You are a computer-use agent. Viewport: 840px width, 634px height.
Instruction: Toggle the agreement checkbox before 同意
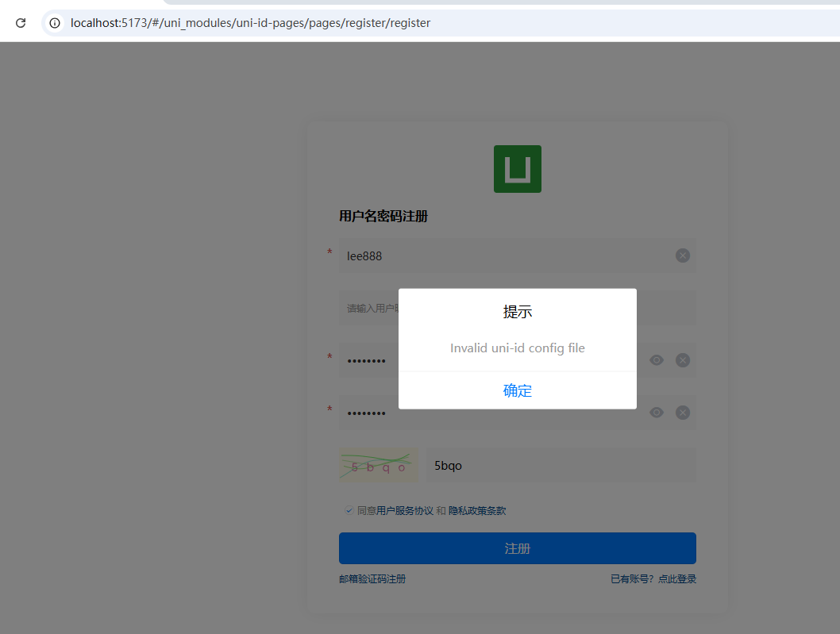[x=349, y=511]
